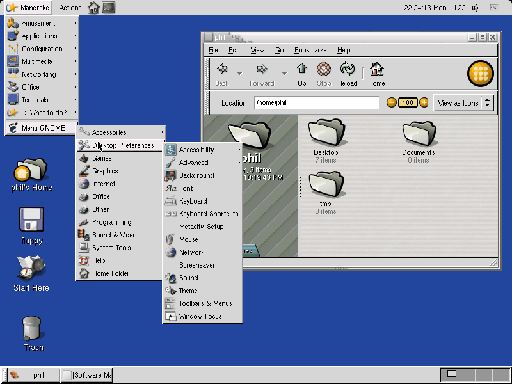
Task: Select Menu GNOME entry
Action: click(42, 128)
